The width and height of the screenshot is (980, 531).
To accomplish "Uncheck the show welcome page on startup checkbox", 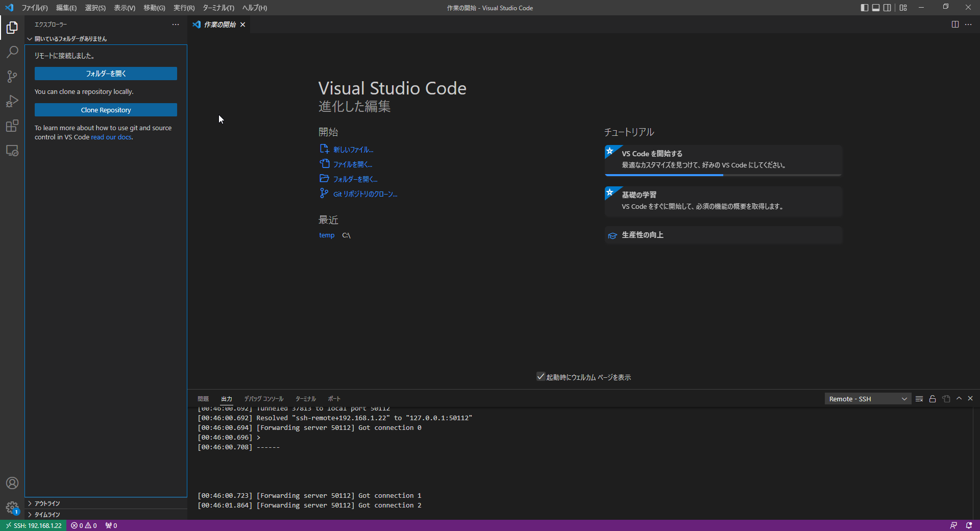I will pyautogui.click(x=541, y=377).
